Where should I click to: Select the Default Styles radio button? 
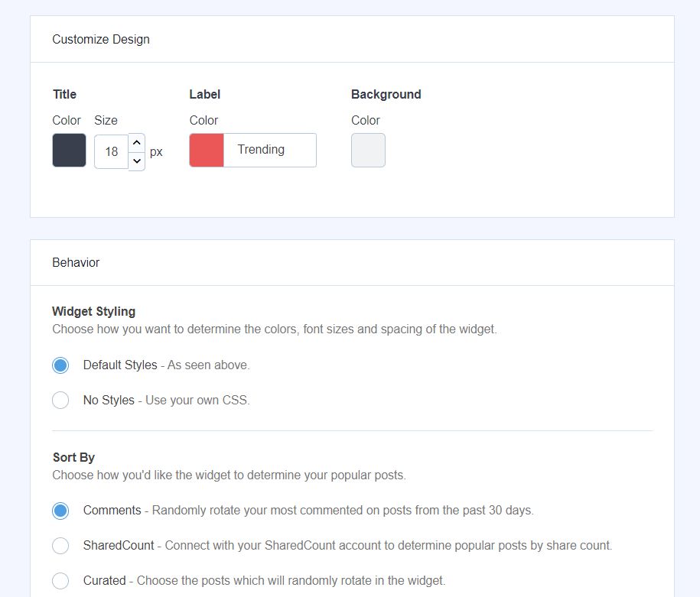[x=60, y=365]
